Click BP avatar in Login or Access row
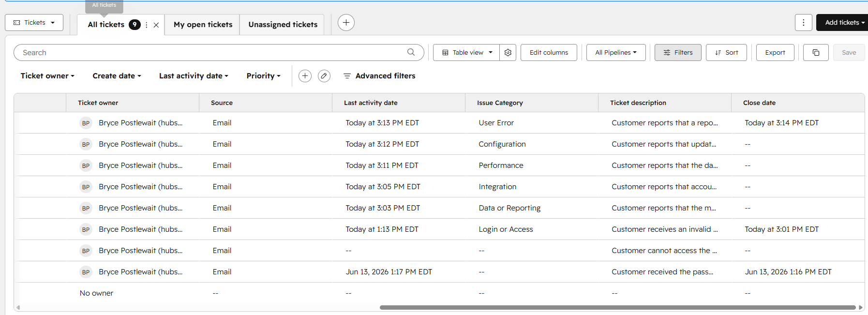This screenshot has width=868, height=315. pyautogui.click(x=86, y=229)
